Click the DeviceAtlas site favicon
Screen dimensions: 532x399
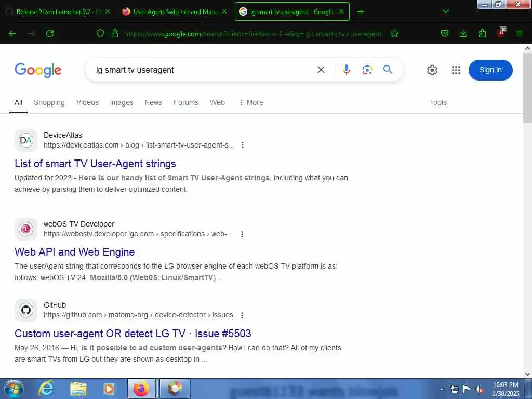pyautogui.click(x=26, y=140)
